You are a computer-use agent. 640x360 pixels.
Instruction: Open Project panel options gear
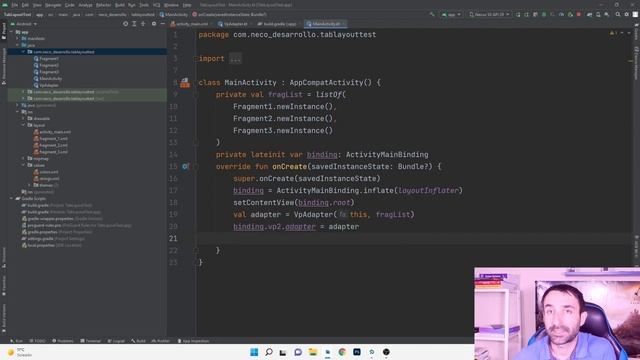coord(154,24)
